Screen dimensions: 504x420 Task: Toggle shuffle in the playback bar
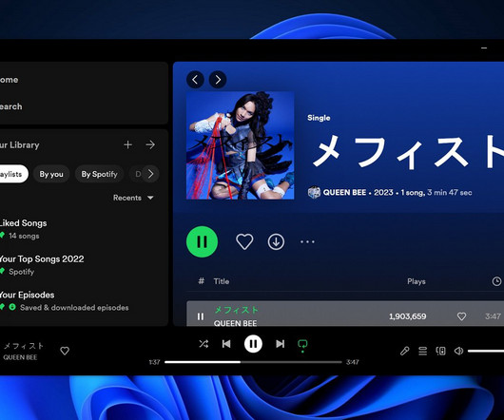(204, 344)
